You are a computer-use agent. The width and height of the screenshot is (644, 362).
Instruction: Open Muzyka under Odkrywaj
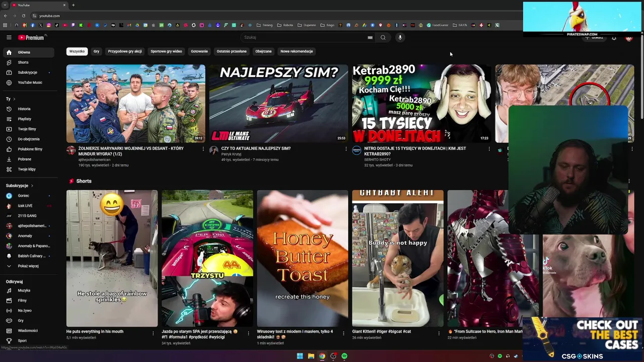[29, 290]
